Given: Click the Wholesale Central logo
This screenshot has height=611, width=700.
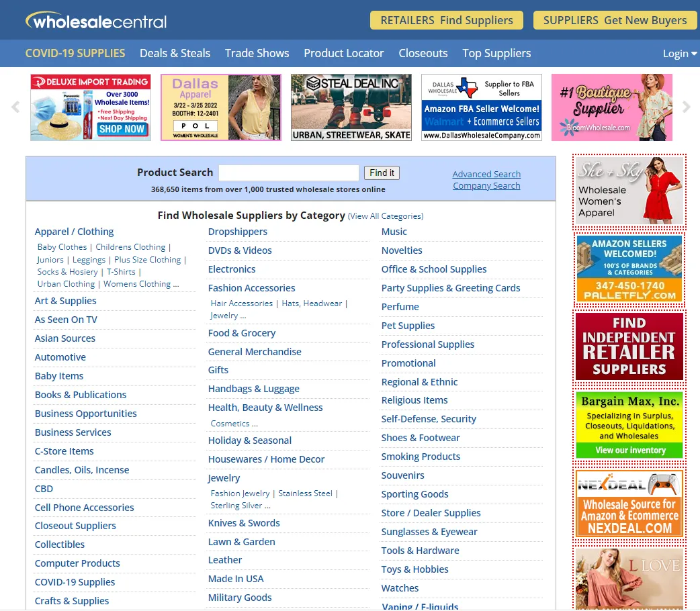Looking at the screenshot, I should pos(96,21).
